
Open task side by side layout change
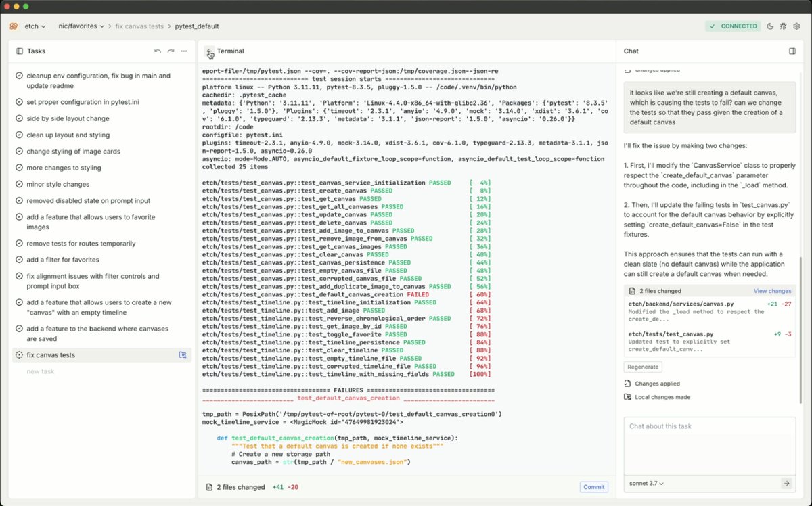[x=101, y=118]
